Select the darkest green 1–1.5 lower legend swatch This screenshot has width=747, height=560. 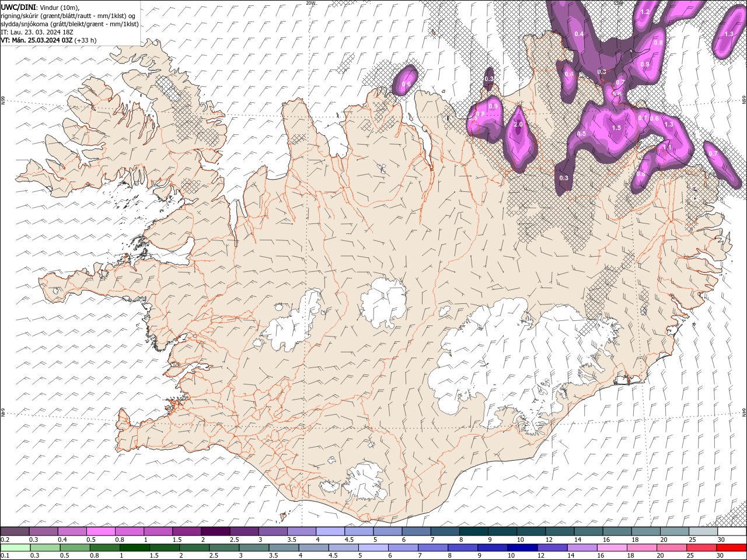(x=135, y=547)
